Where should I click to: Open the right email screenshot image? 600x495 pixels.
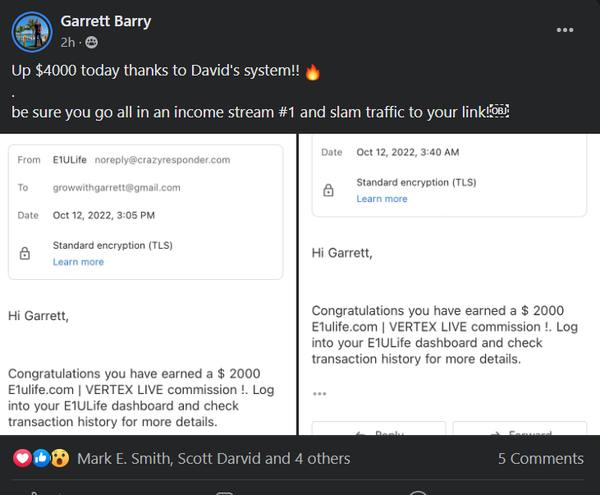[448, 300]
